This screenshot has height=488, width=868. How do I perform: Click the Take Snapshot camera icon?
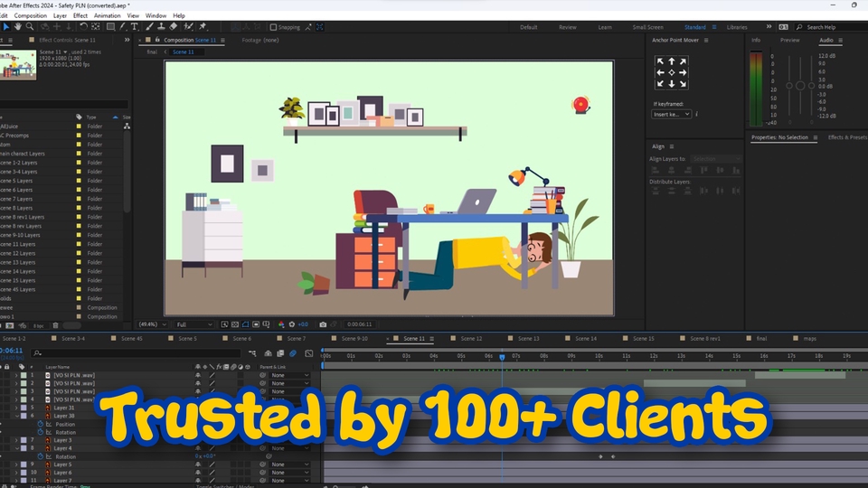click(x=323, y=324)
